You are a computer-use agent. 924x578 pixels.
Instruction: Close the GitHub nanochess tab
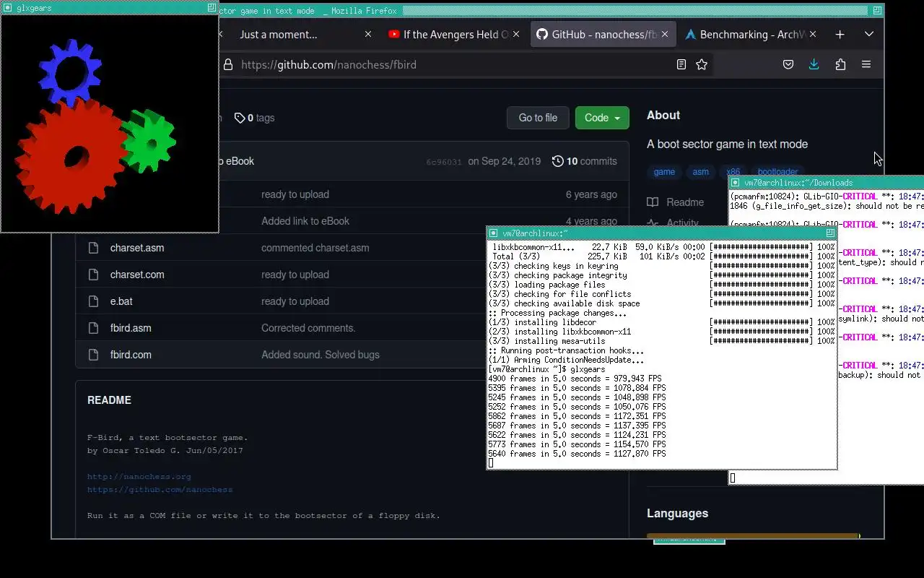point(665,34)
